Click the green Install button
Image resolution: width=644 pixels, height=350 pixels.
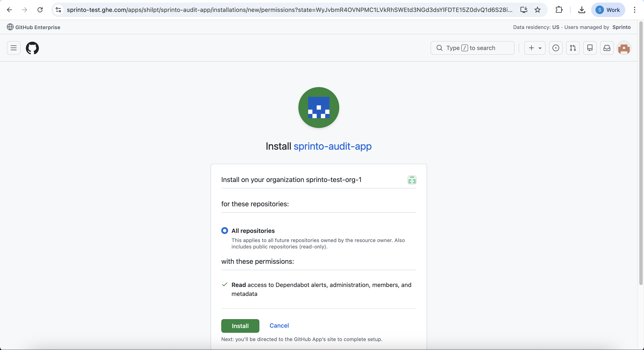[240, 326]
